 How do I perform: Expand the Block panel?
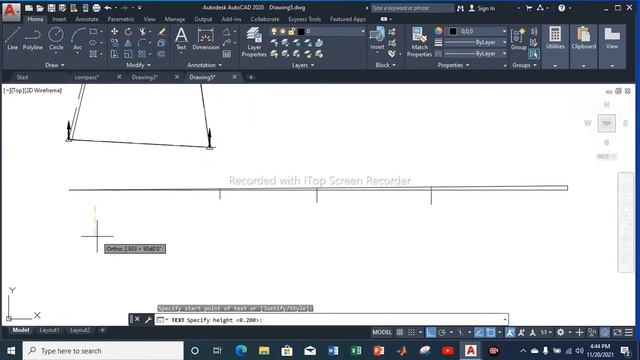click(385, 65)
